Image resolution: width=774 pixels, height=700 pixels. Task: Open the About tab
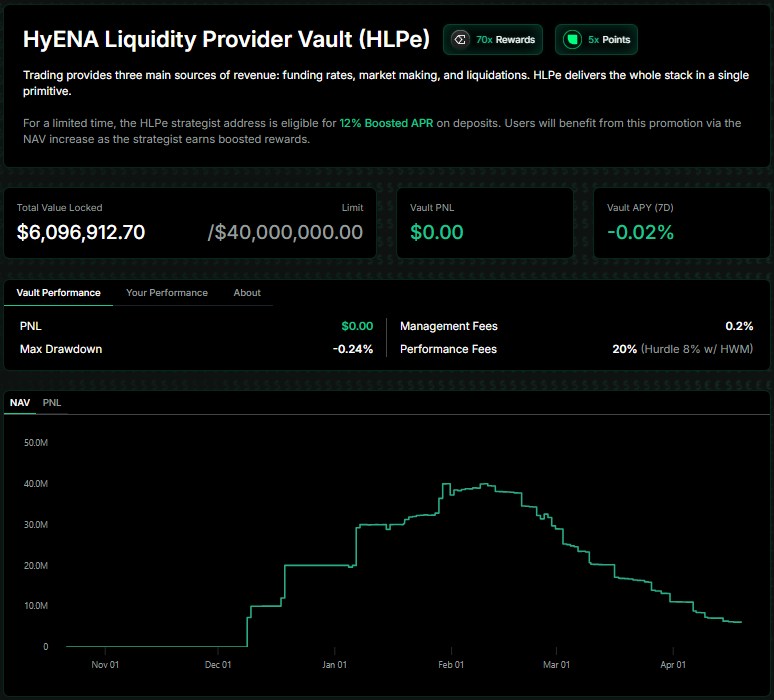coord(247,293)
